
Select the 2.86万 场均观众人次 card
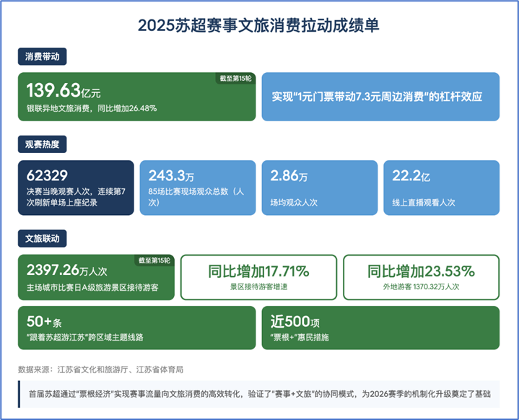tap(319, 188)
